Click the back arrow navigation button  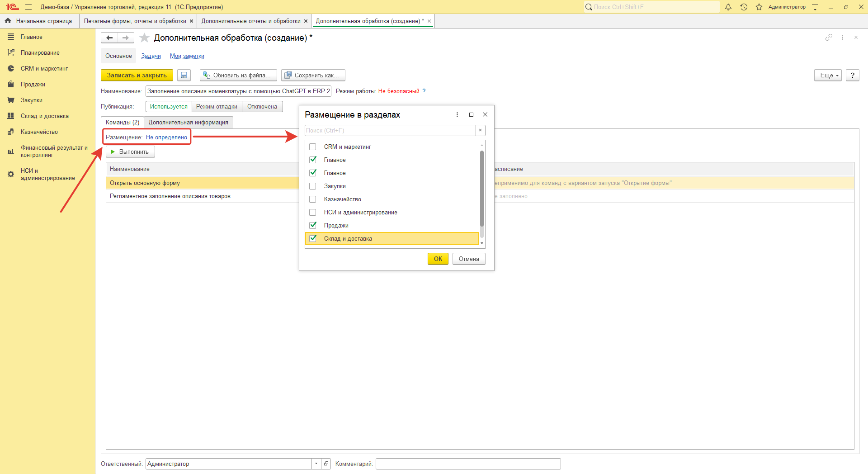109,38
